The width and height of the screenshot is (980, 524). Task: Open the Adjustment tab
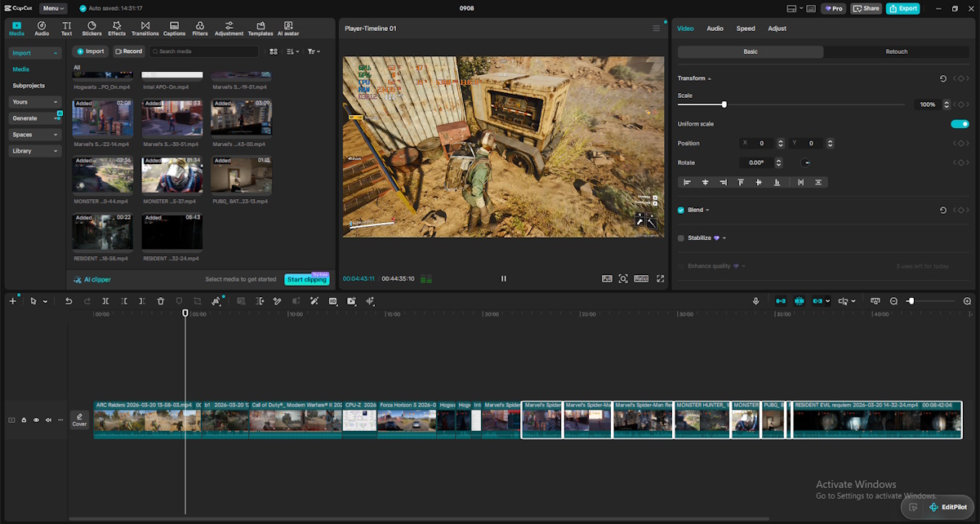(229, 29)
